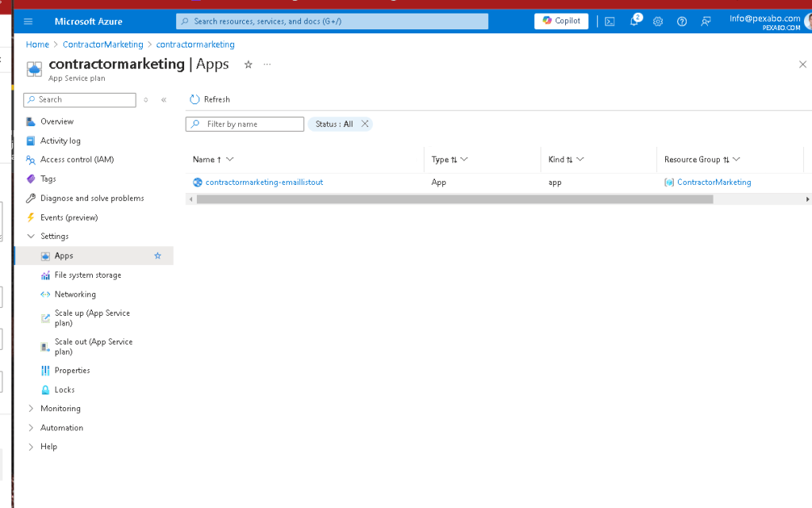Go to the Home breadcrumb
812x508 pixels.
(x=37, y=44)
